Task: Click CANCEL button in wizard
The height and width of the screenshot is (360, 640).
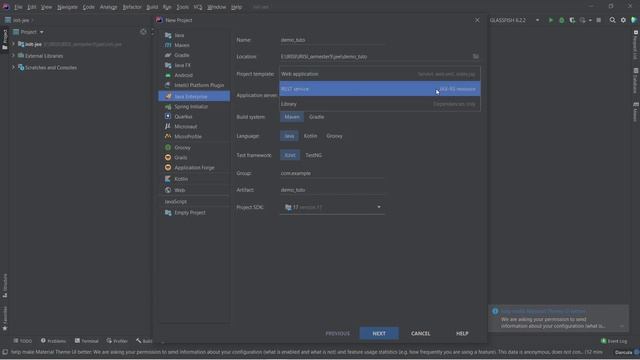Action: (x=420, y=333)
